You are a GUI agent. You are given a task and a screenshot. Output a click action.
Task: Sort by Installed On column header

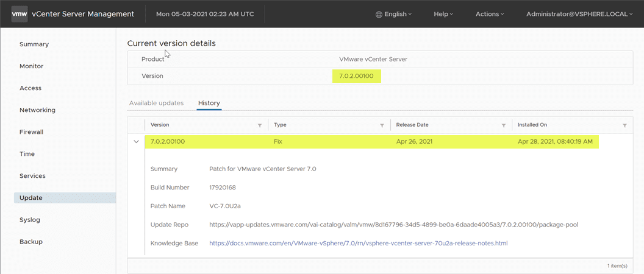click(532, 125)
